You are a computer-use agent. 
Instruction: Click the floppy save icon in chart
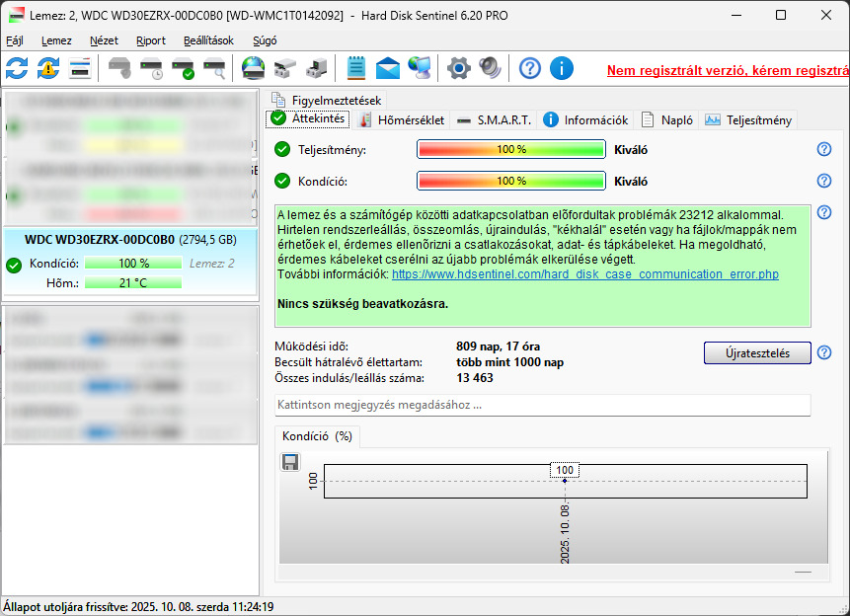click(x=290, y=462)
